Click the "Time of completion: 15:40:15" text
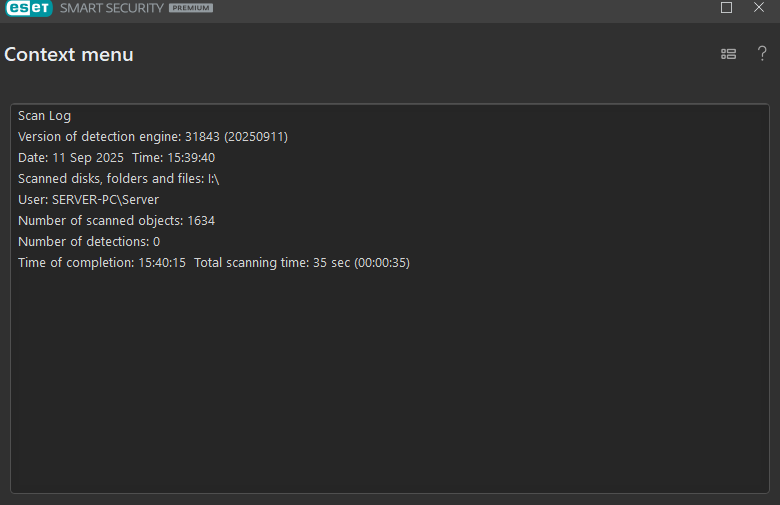780x505 pixels. point(102,263)
